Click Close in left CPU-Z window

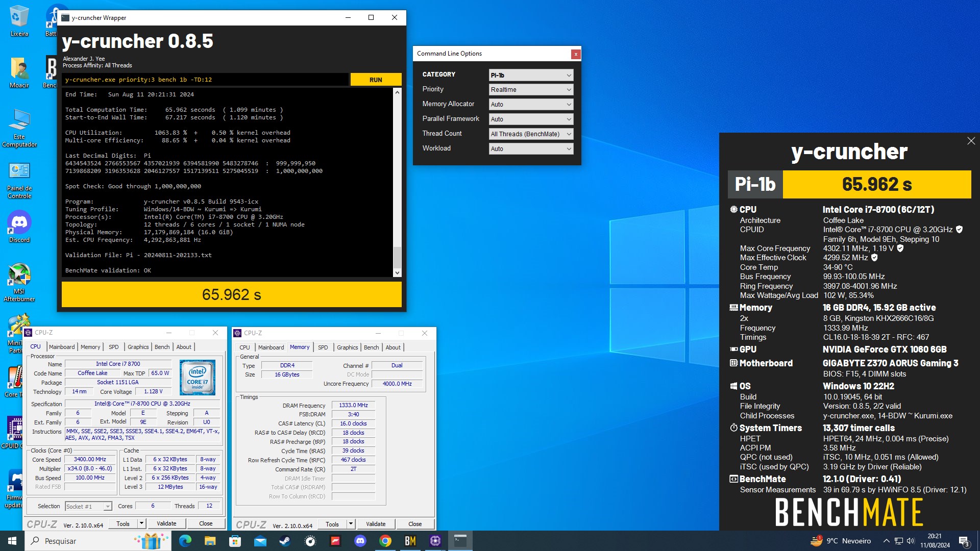(x=206, y=523)
